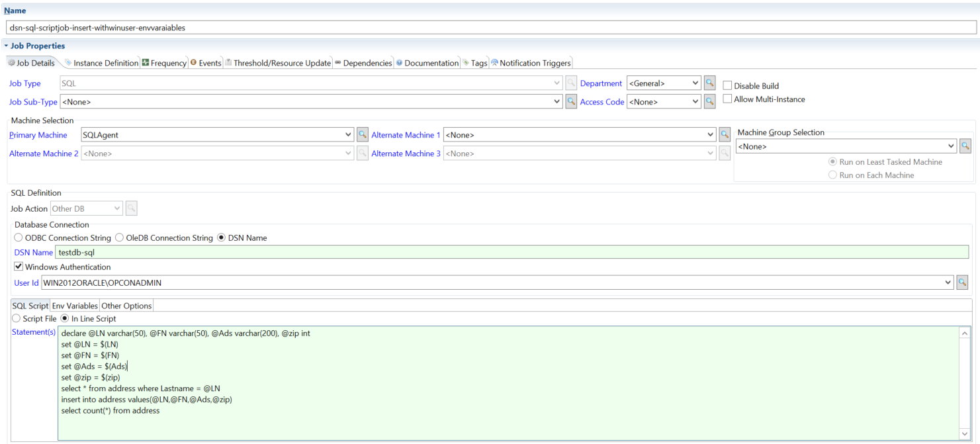
Task: Click the Access Code label link
Action: 602,102
